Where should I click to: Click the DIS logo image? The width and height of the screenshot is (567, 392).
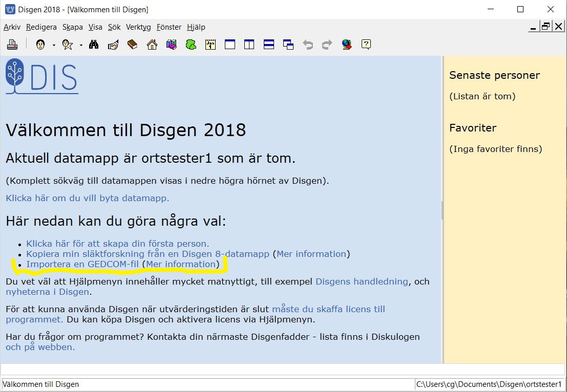point(42,76)
